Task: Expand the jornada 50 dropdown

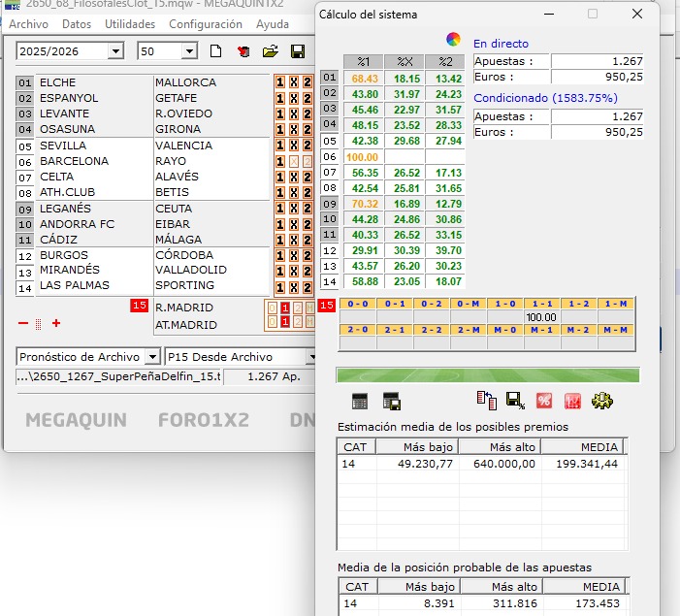Action: click(x=189, y=51)
